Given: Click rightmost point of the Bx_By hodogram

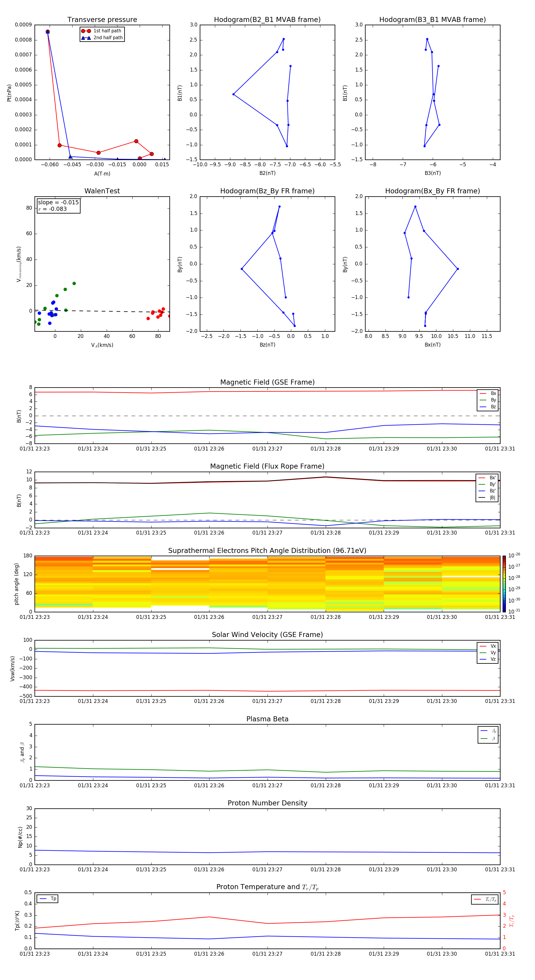Looking at the screenshot, I should 458,269.
